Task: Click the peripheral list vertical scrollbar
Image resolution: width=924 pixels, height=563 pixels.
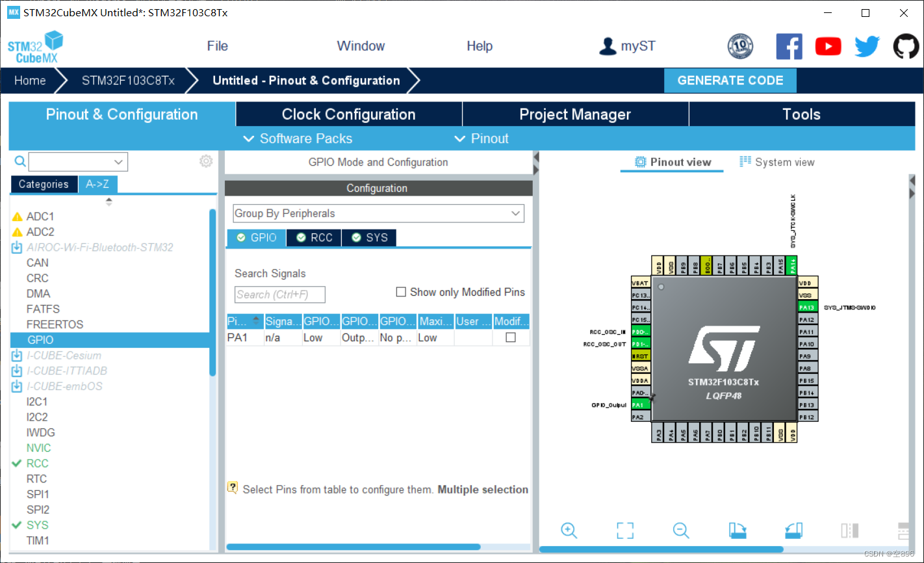Action: point(212,293)
